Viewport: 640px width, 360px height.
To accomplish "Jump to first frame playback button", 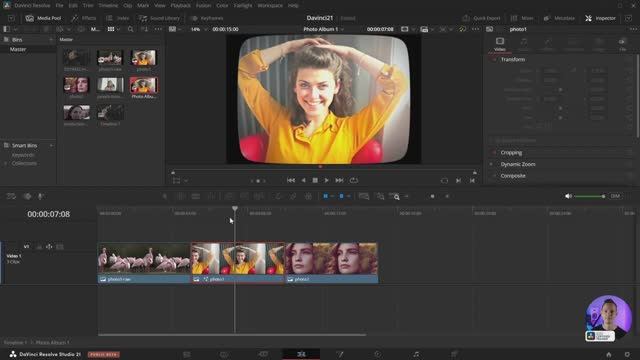I will (291, 180).
